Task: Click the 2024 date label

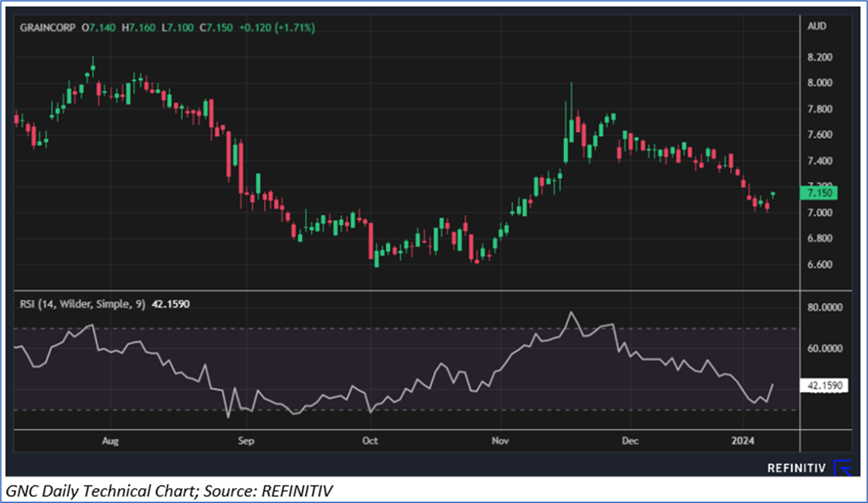Action: point(743,441)
